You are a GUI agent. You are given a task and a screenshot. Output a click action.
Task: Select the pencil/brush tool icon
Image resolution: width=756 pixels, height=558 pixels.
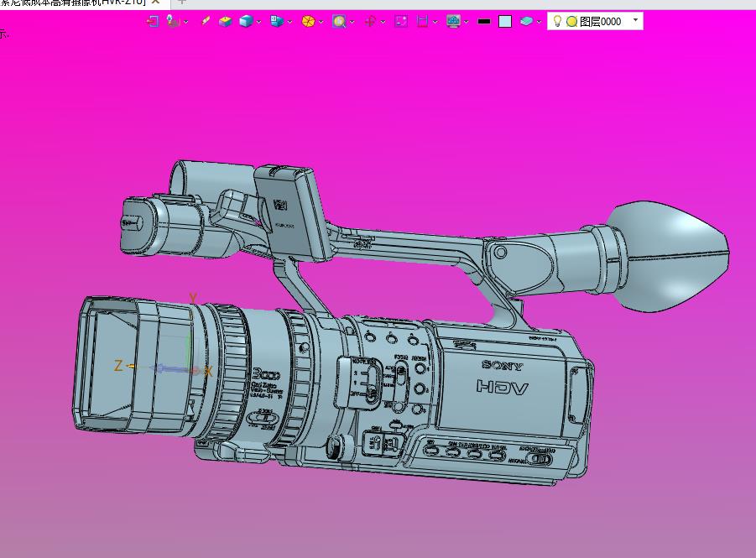point(206,21)
